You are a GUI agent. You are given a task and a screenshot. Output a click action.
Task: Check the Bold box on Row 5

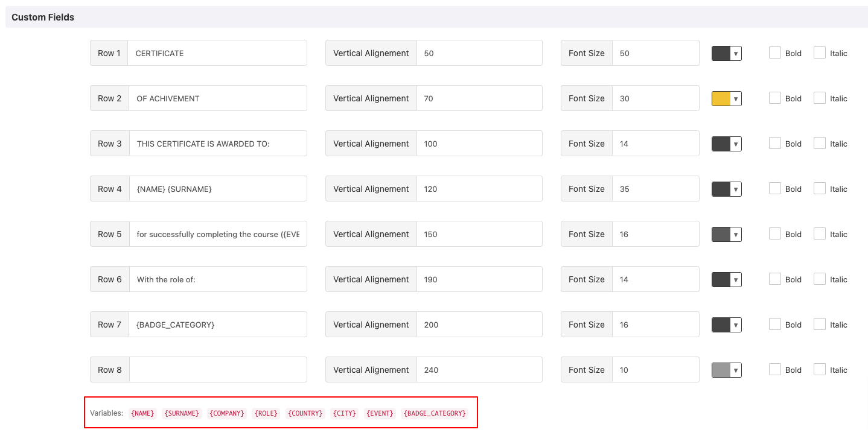pyautogui.click(x=775, y=233)
